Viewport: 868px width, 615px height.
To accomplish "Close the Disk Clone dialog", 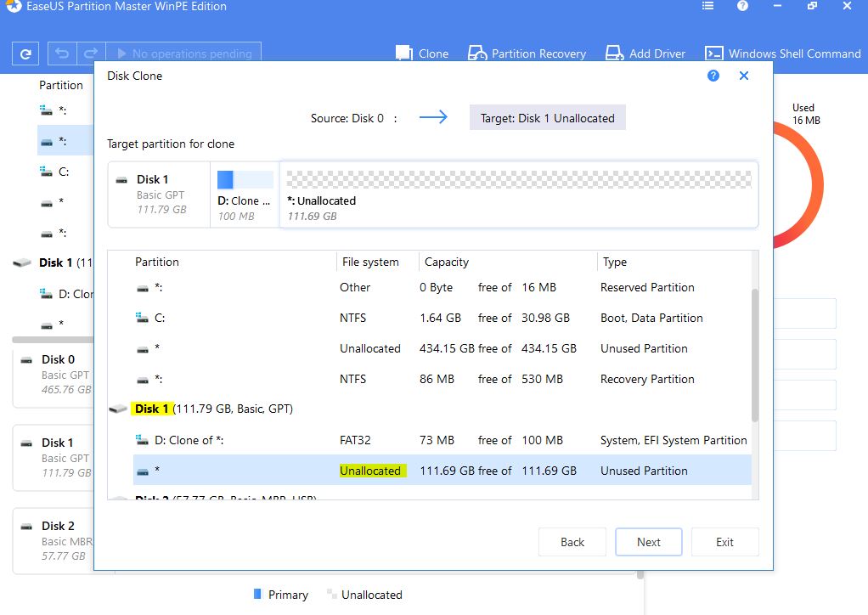I will click(x=744, y=76).
